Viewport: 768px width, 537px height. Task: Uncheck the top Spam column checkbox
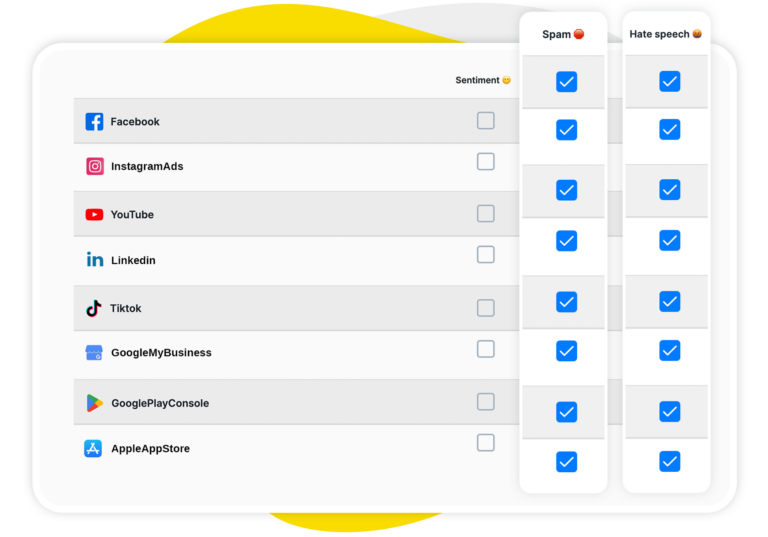coord(566,82)
